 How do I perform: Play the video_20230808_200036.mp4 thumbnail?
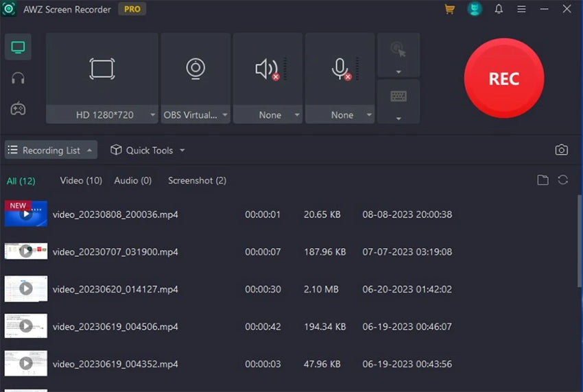tap(26, 214)
